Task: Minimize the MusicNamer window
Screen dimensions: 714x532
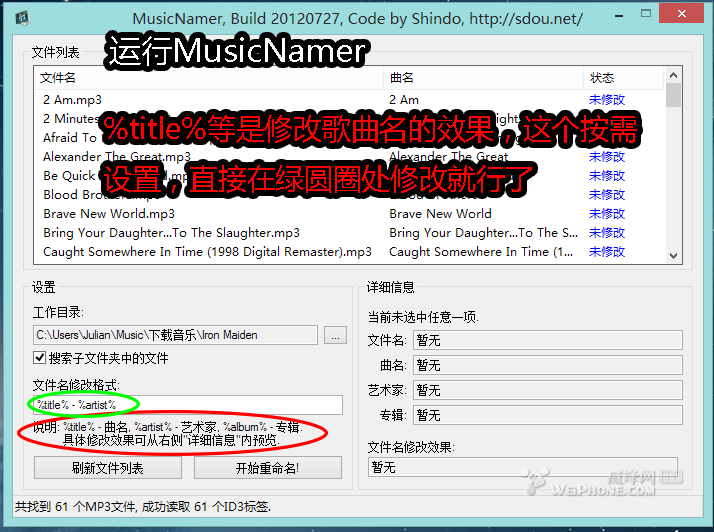Action: pos(619,16)
